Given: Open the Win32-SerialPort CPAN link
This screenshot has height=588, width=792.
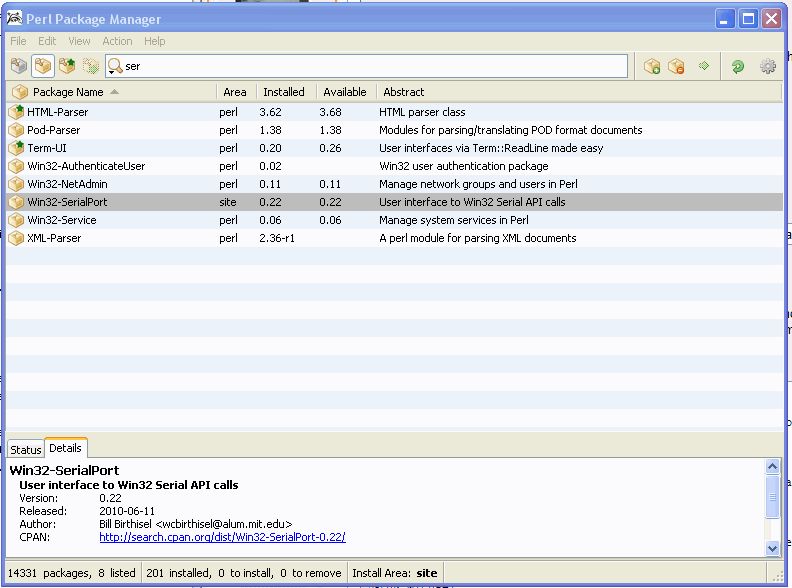Looking at the screenshot, I should pos(222,537).
